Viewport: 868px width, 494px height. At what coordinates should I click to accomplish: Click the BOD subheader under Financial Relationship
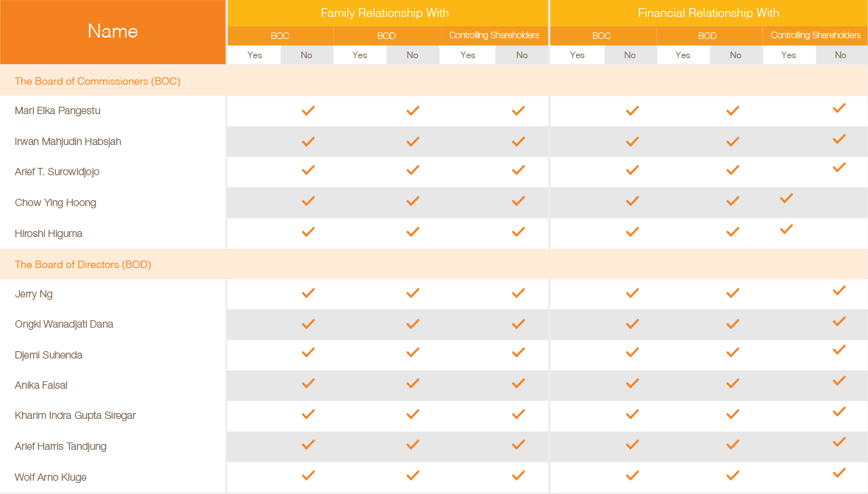[x=708, y=36]
